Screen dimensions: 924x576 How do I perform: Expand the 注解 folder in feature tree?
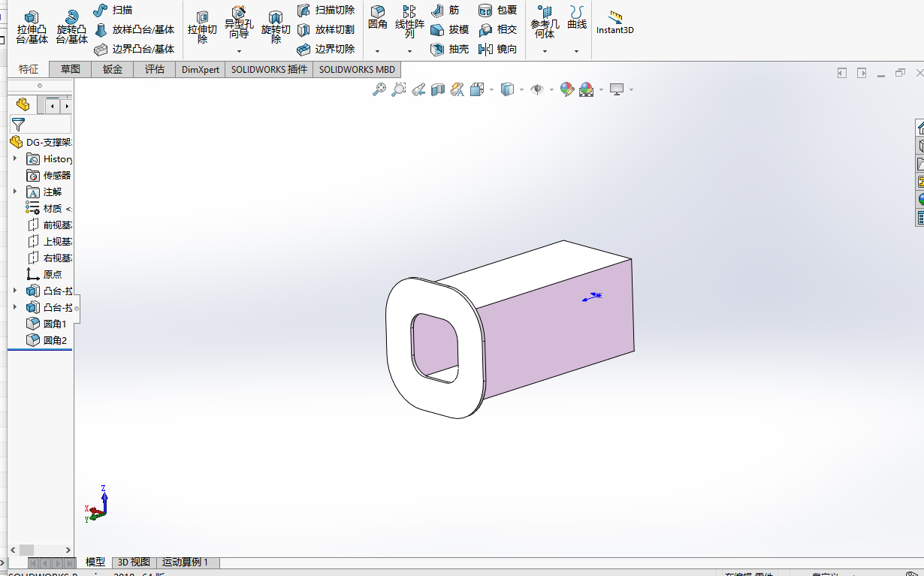click(x=15, y=191)
